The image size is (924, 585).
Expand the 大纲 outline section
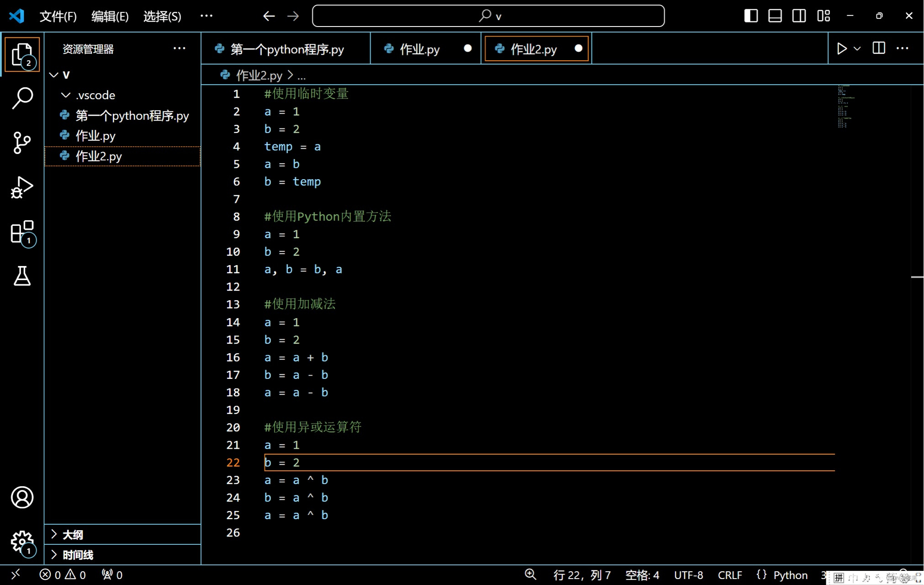73,534
